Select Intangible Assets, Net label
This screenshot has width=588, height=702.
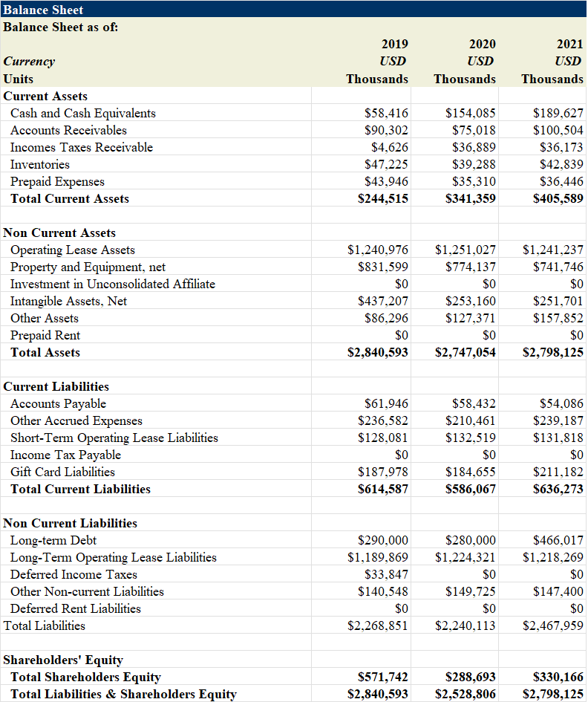68,301
